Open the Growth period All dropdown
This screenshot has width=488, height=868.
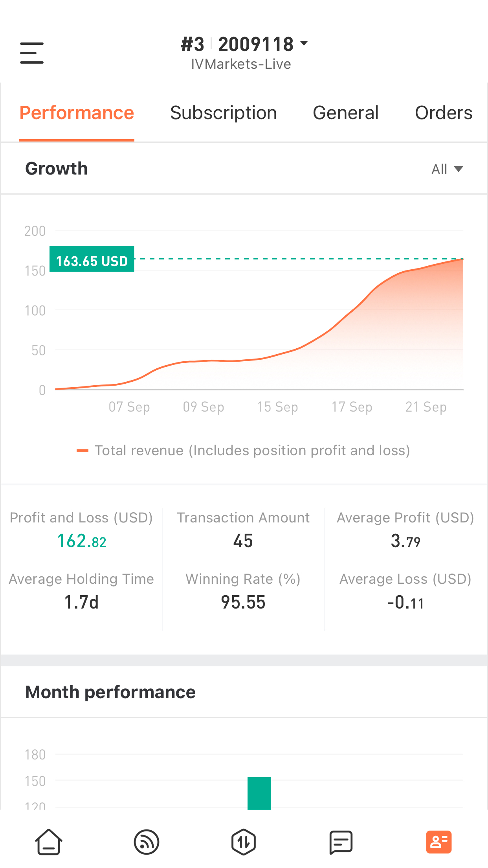click(447, 169)
